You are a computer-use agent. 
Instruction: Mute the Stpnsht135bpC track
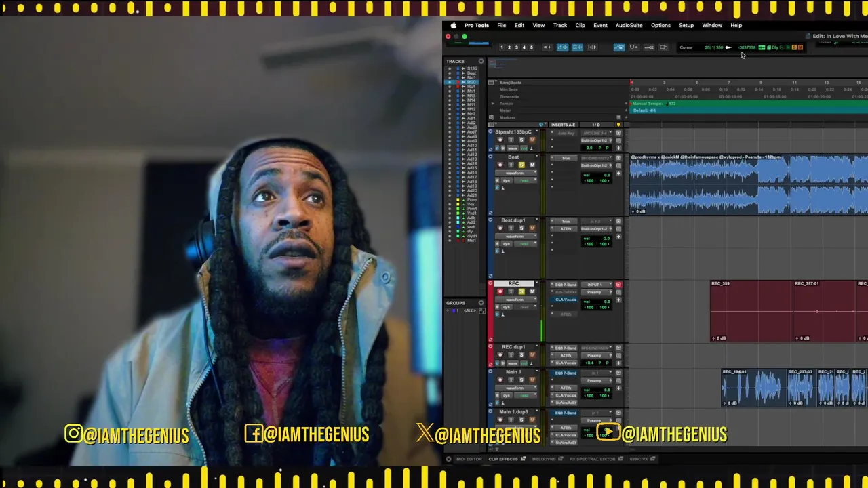point(532,140)
